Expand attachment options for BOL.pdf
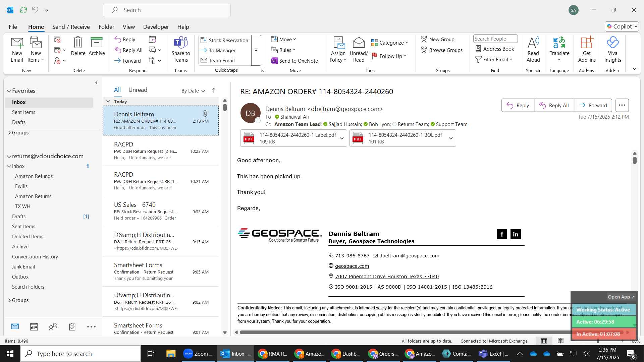 point(451,138)
